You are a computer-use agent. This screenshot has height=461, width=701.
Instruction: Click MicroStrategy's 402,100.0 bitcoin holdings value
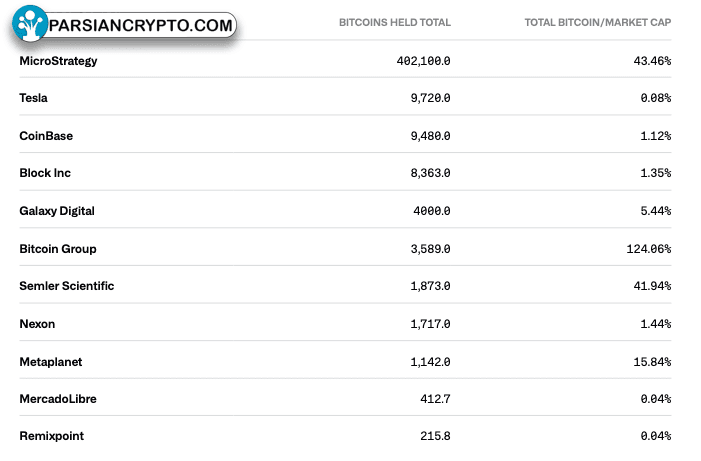pyautogui.click(x=423, y=61)
